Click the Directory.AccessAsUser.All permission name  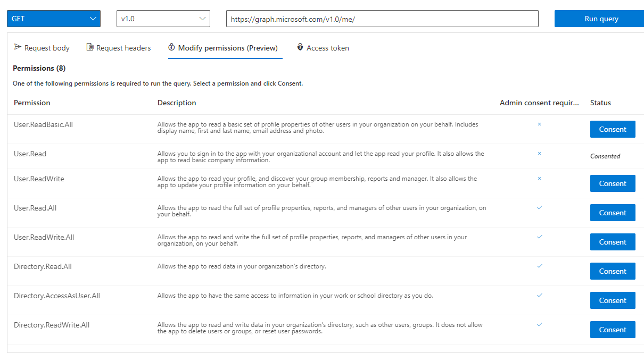point(57,296)
